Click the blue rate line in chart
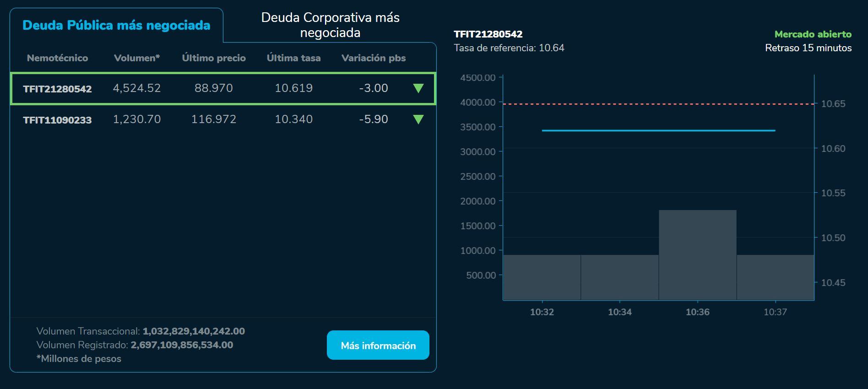Image resolution: width=868 pixels, height=389 pixels. [658, 130]
